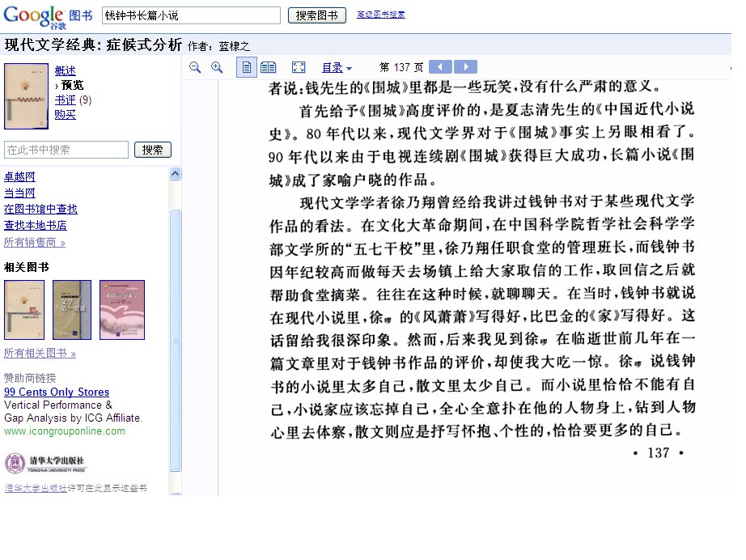Viewport: 746px width, 560px height.
Task: Open 所有销售商 link
Action: [34, 242]
